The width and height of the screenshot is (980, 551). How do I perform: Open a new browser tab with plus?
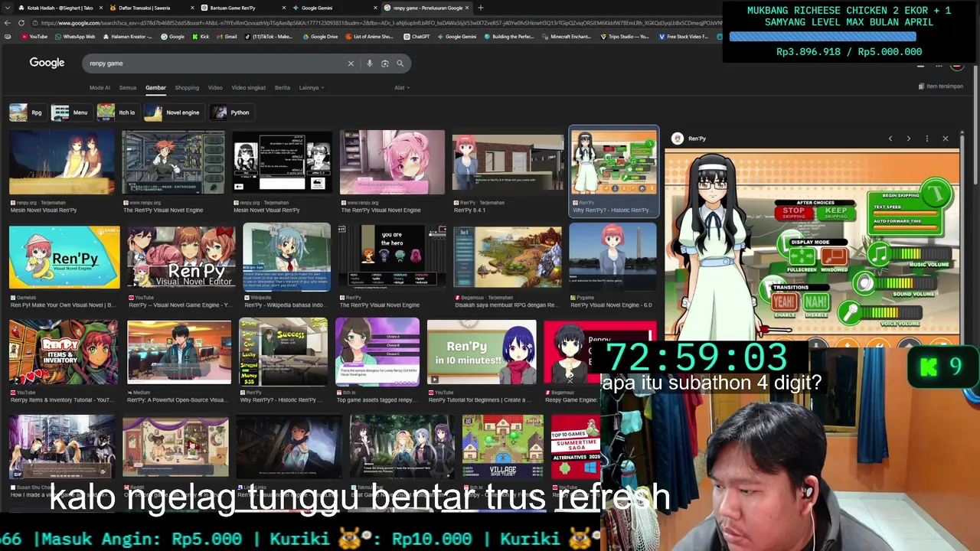[480, 8]
